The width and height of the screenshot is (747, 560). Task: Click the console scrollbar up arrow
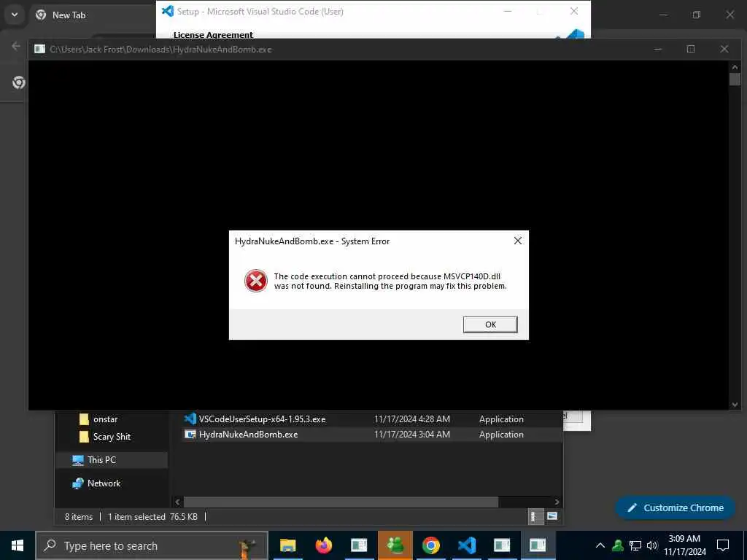click(x=735, y=67)
